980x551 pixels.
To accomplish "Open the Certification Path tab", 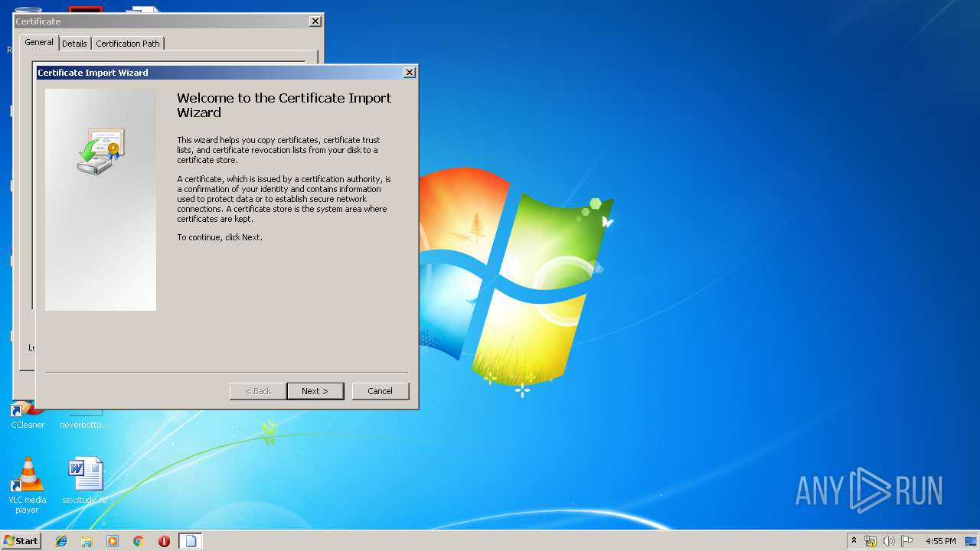I will tap(128, 44).
